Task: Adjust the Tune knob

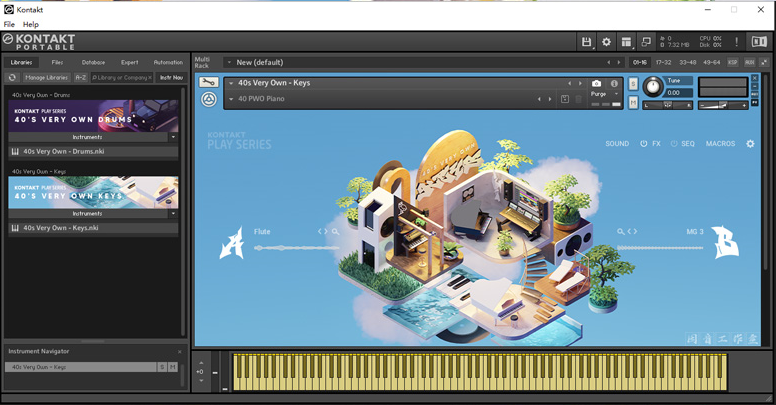Action: (653, 87)
